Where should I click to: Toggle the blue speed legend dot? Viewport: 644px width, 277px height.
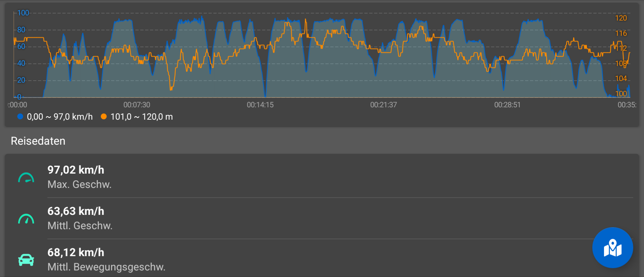[x=20, y=117]
